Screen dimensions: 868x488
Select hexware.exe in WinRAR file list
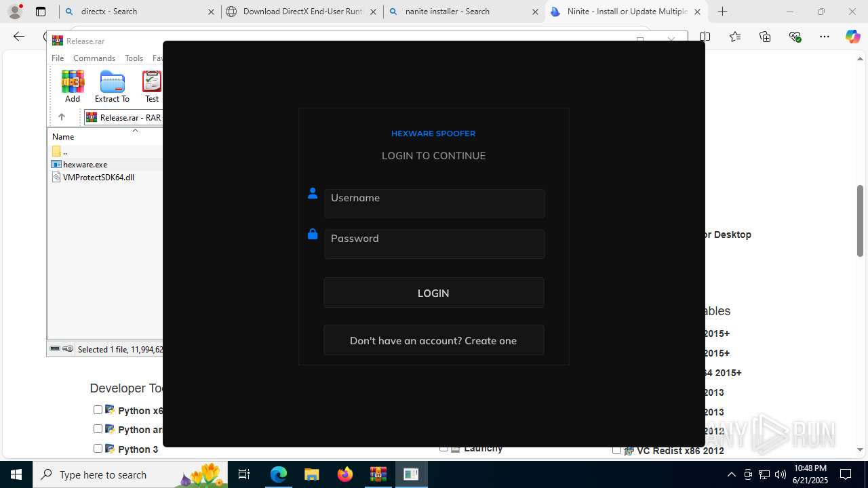pyautogui.click(x=85, y=164)
